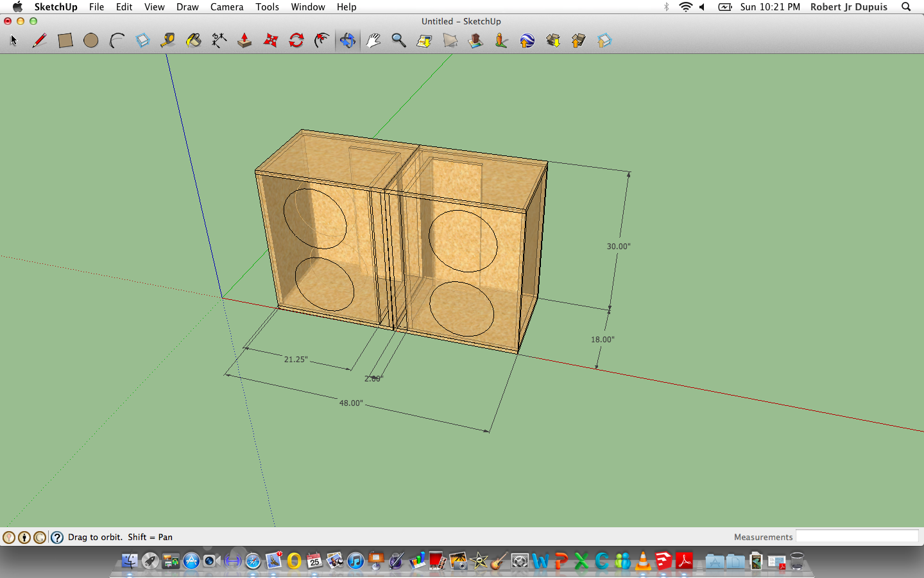This screenshot has height=578, width=924.
Task: Open VLC from the Dock
Action: coord(643,561)
